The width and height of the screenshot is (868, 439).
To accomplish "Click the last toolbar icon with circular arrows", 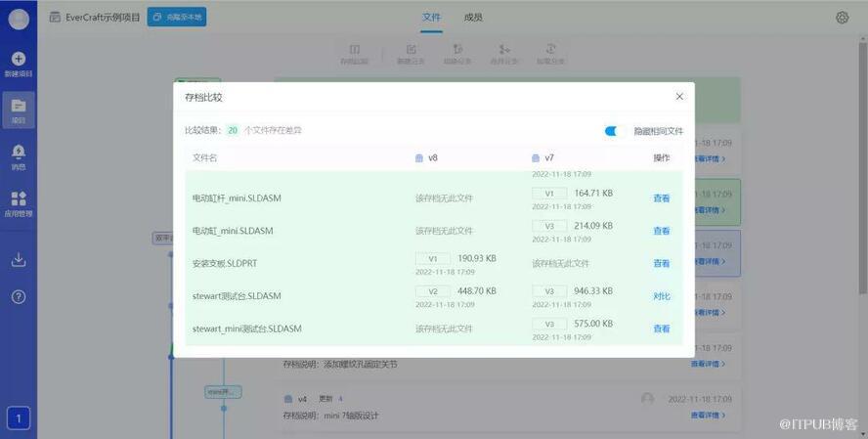I will 550,49.
